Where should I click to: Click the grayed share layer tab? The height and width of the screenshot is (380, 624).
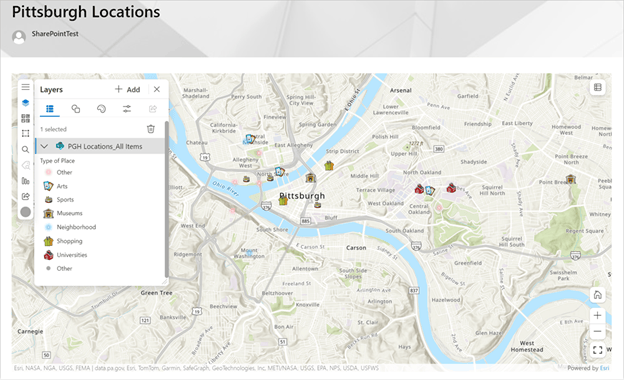(x=153, y=109)
